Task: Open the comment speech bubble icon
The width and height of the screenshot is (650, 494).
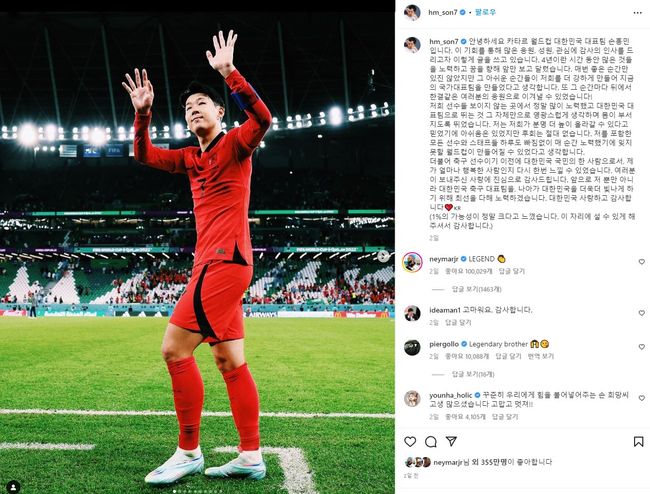Action: click(431, 442)
